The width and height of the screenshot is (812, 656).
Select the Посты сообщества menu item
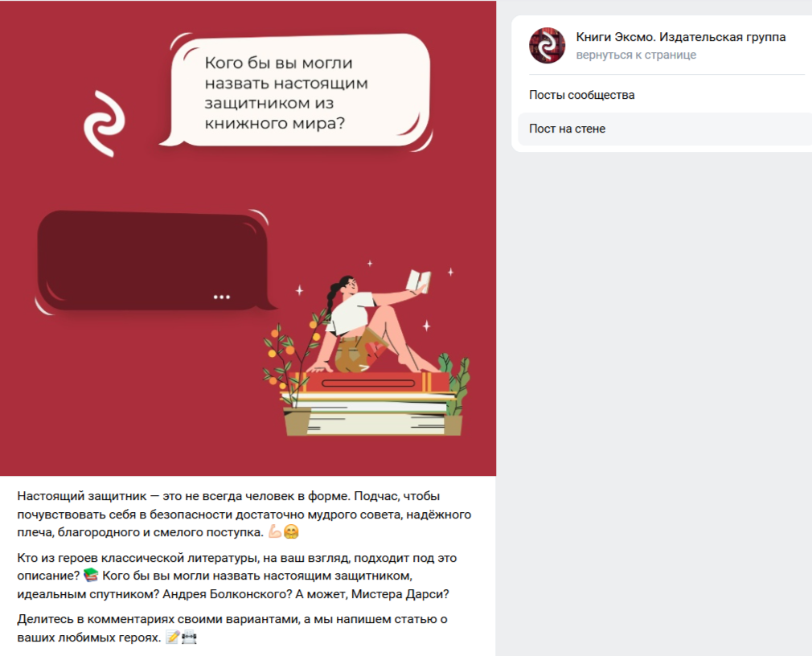tap(581, 95)
